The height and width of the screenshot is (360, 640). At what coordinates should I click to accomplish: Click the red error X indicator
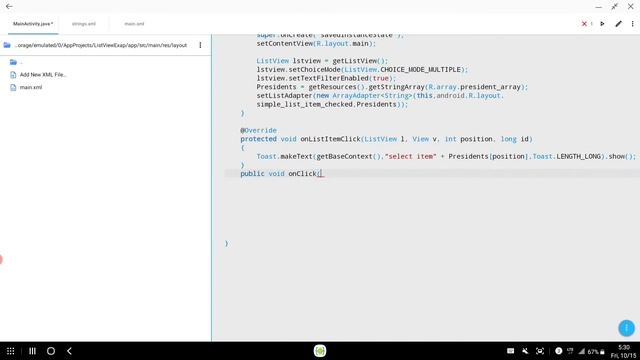584,24
